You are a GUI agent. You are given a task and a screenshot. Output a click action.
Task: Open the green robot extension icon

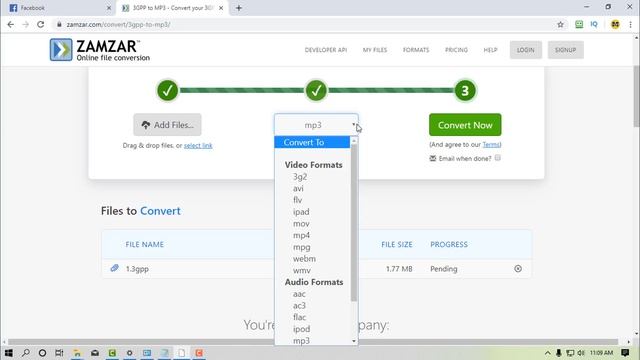(579, 24)
